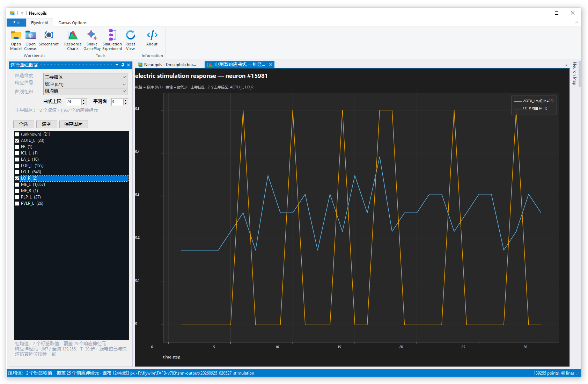Click the 保存图片 button
This screenshot has width=588, height=384.
(73, 124)
